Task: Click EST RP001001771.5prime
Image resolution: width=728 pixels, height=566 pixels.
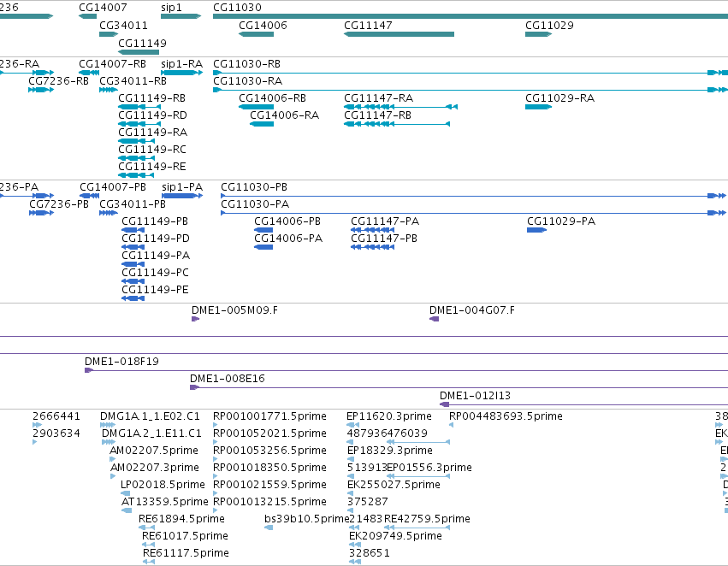Action: click(x=269, y=416)
